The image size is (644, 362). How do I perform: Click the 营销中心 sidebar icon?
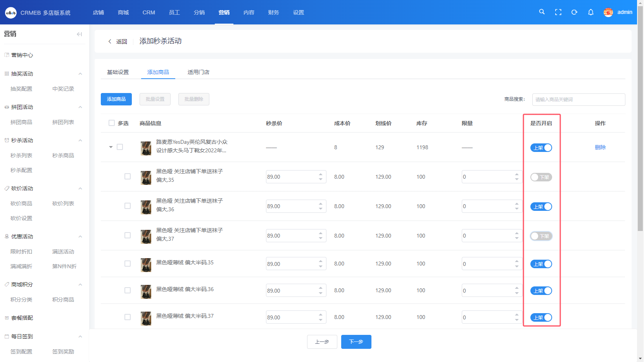click(7, 55)
